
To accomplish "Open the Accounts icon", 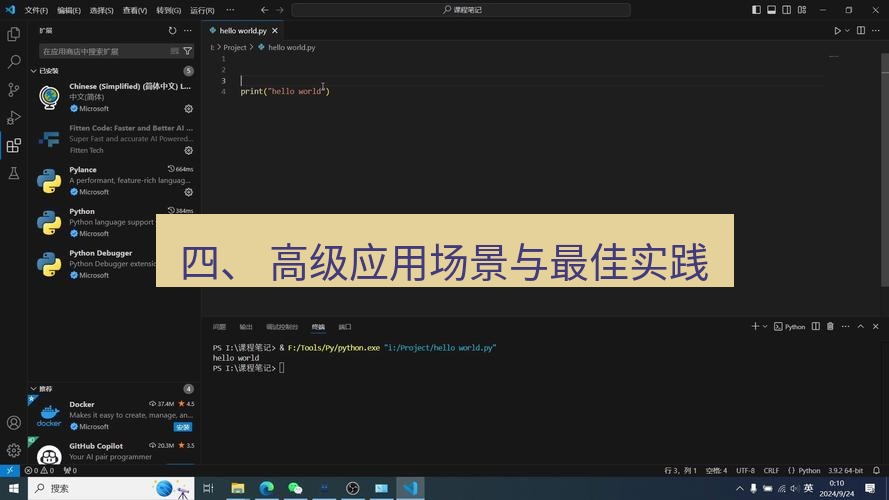I will pyautogui.click(x=14, y=423).
